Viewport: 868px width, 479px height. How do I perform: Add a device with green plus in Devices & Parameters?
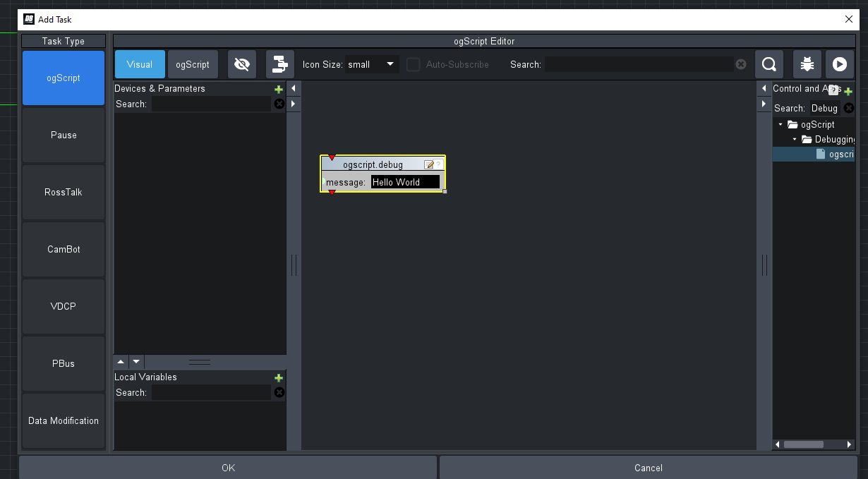coord(279,89)
